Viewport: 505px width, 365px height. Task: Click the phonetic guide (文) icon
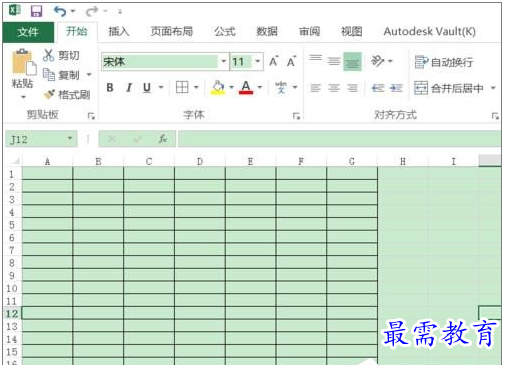pos(281,87)
